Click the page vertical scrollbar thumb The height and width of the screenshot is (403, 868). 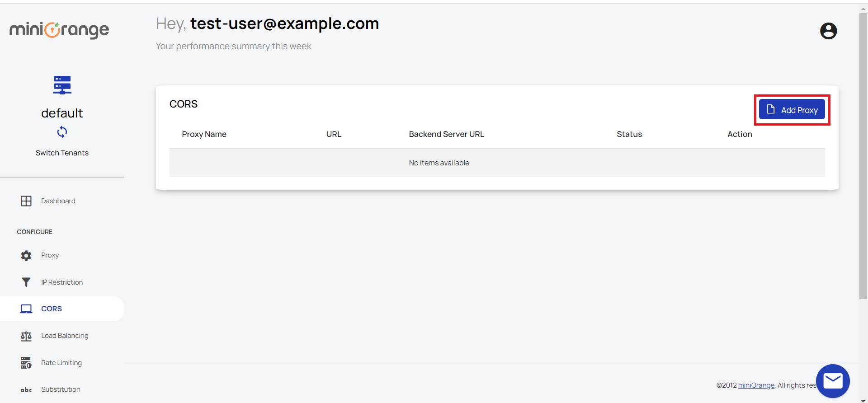click(x=863, y=156)
